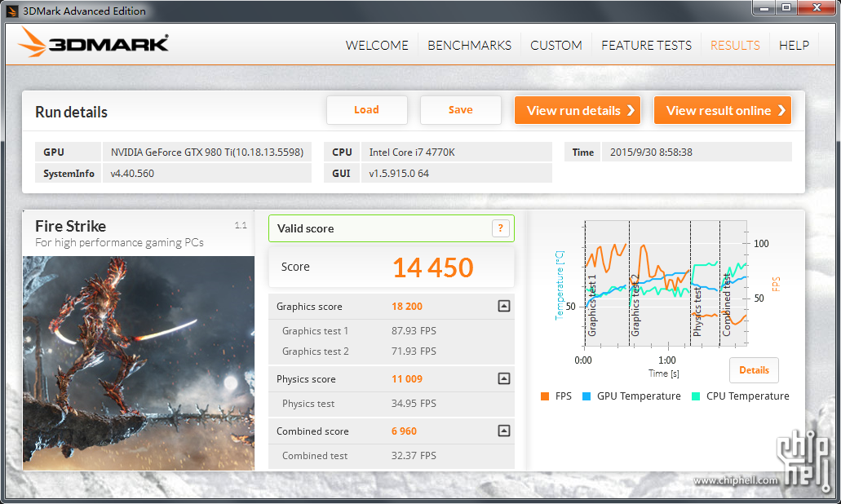Collapse the Combined score section

click(503, 431)
